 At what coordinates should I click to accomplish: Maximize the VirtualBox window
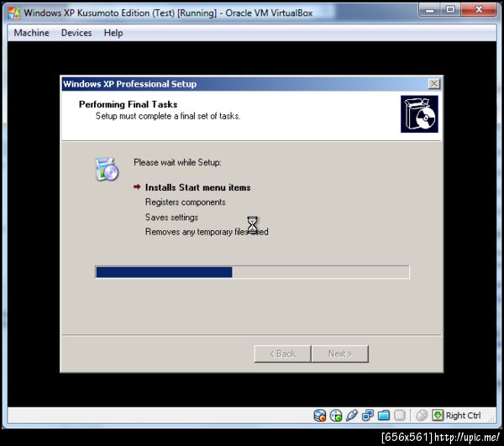pyautogui.click(x=450, y=10)
